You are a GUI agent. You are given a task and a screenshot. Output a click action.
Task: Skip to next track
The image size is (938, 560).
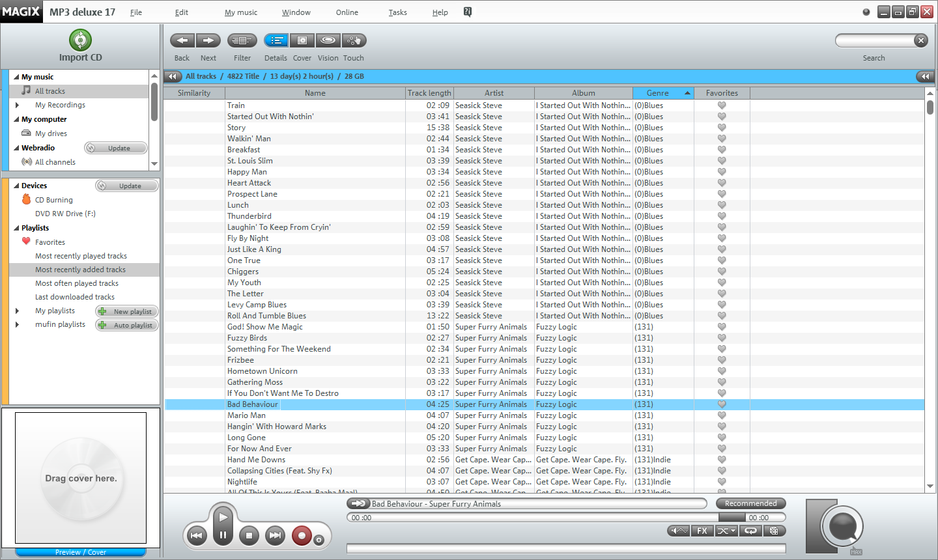coord(276,535)
